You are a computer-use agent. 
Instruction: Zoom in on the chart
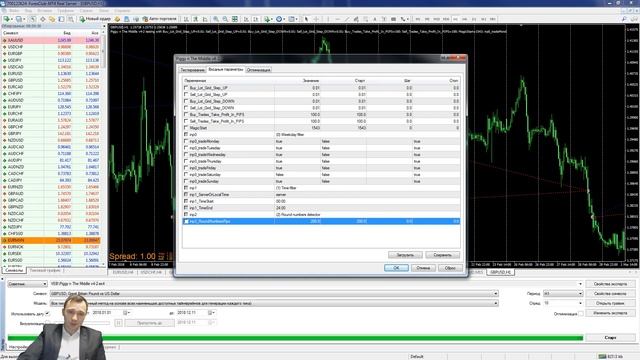coord(216,19)
